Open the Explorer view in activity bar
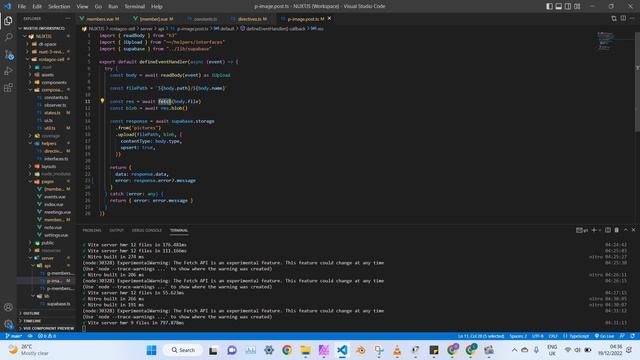 pyautogui.click(x=8, y=20)
